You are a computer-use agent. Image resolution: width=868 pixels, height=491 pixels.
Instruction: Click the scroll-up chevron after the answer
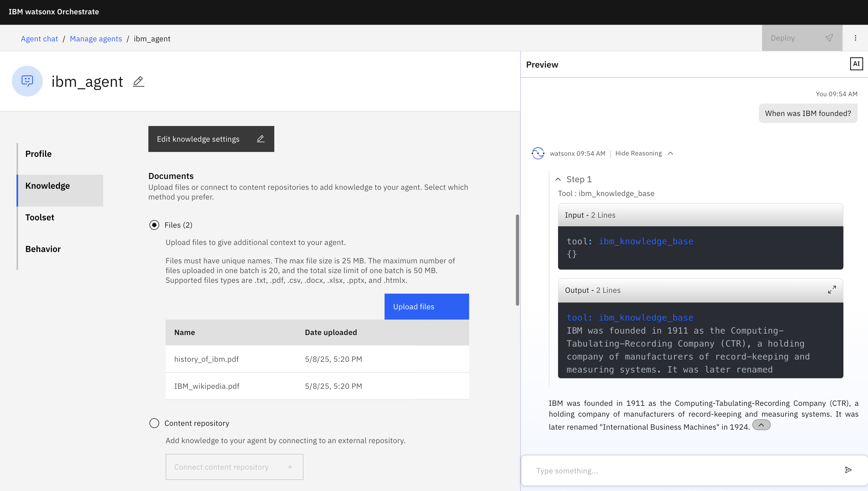[761, 425]
